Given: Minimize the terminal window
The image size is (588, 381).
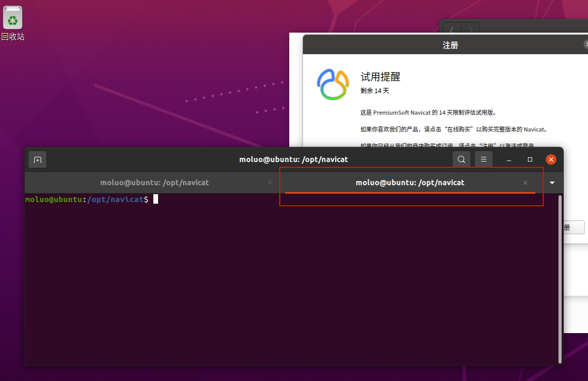Looking at the screenshot, I should click(x=509, y=159).
